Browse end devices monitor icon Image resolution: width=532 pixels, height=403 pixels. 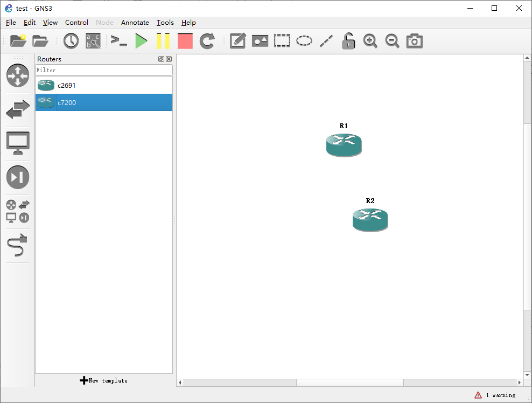click(18, 143)
